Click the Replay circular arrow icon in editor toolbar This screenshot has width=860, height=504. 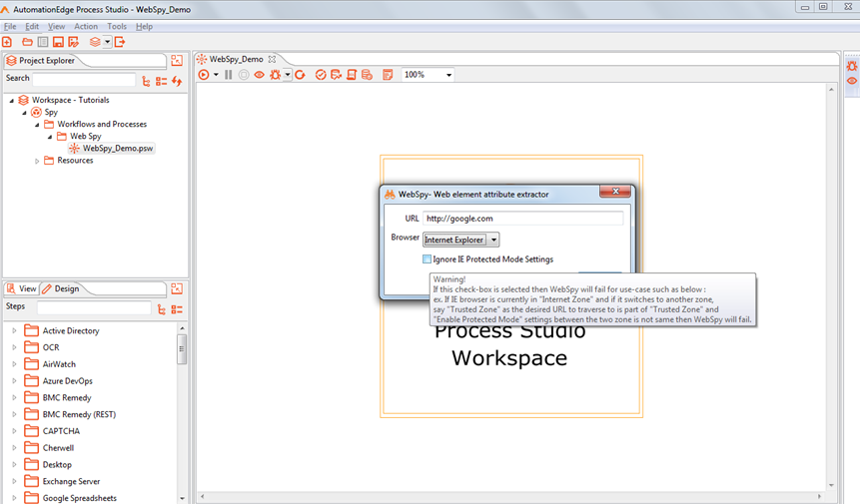point(300,75)
